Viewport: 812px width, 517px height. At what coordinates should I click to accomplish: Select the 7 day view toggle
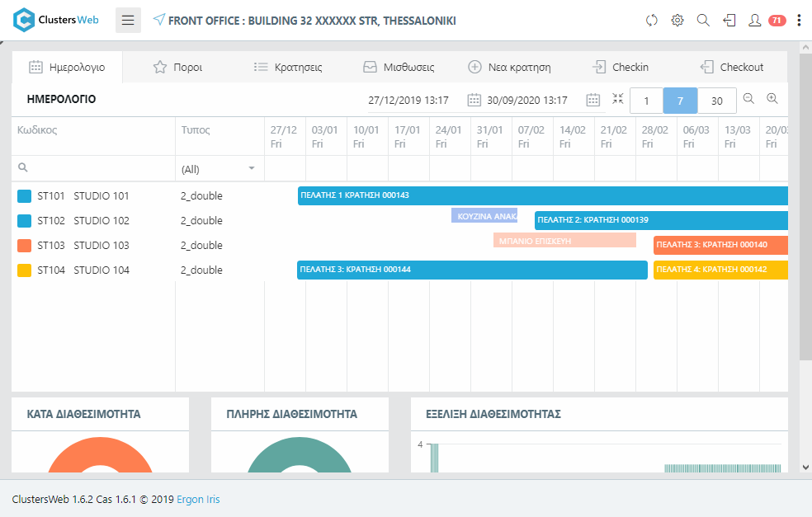pos(681,101)
